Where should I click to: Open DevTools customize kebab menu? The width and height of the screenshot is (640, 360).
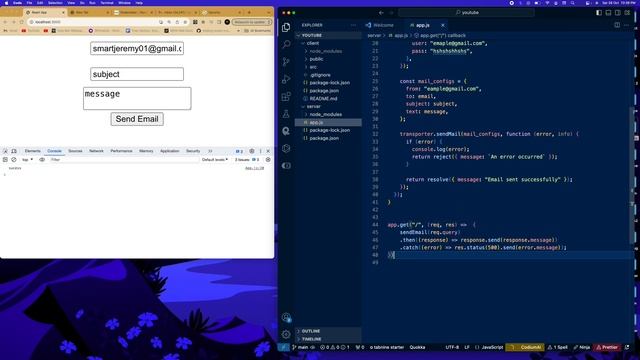coord(260,151)
